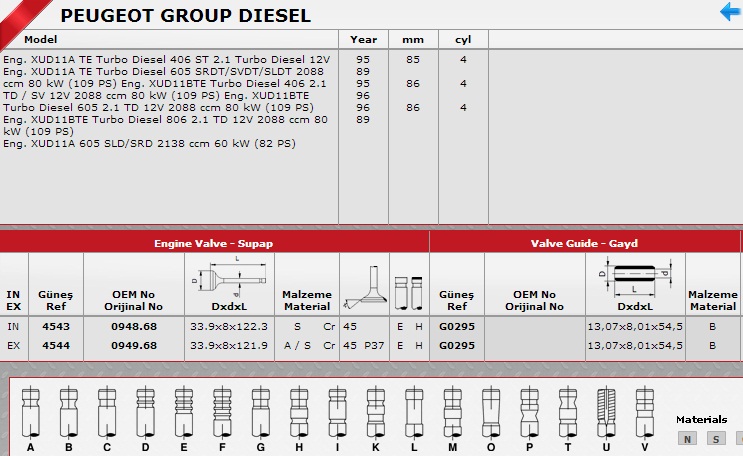Select Güneş Ref 4543
The width and height of the screenshot is (743, 456).
(56, 327)
